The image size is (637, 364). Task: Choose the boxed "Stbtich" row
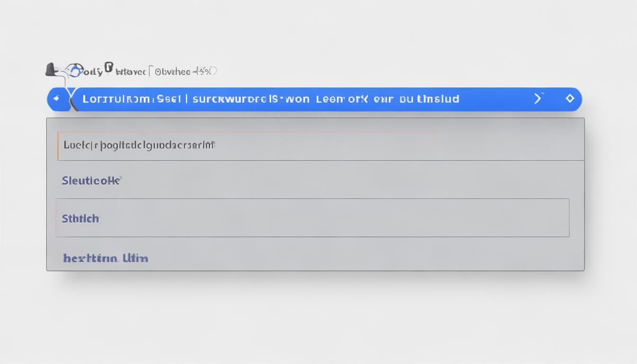point(312,218)
